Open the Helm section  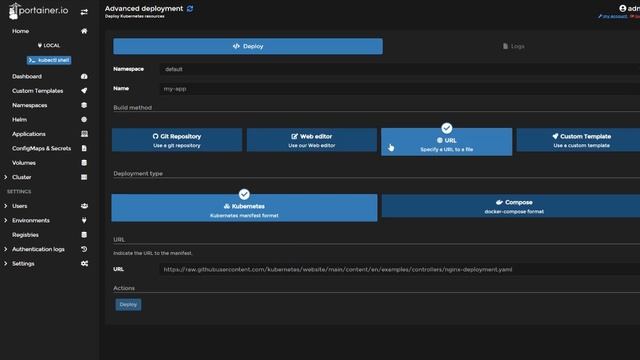pos(20,120)
